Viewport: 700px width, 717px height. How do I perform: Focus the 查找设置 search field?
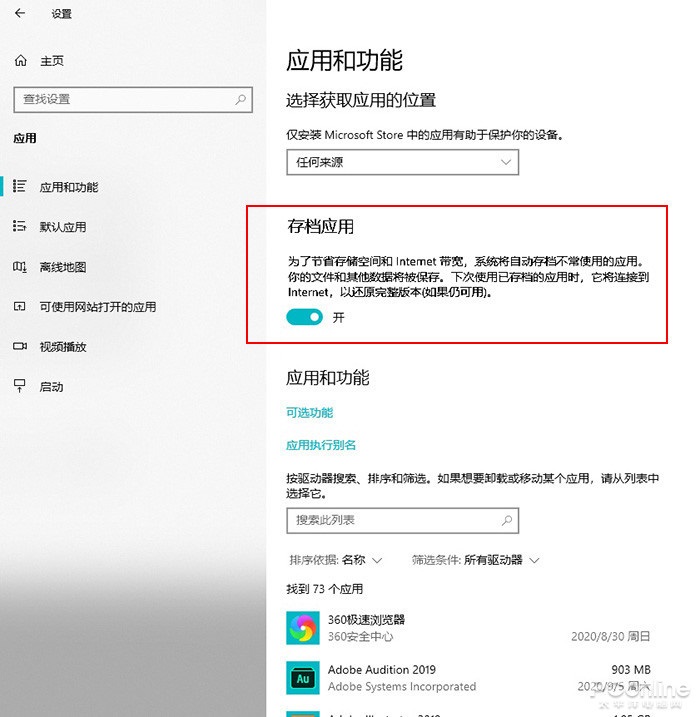[x=133, y=99]
